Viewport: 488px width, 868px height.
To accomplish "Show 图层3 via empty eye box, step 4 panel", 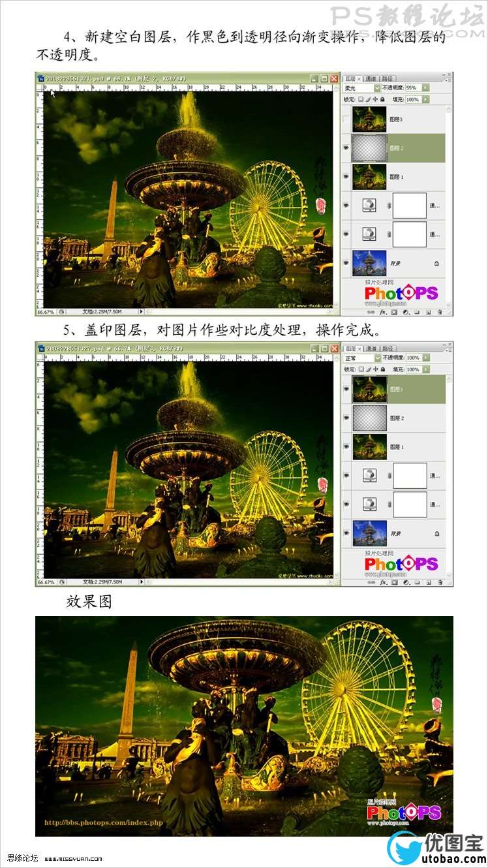I will pyautogui.click(x=346, y=119).
